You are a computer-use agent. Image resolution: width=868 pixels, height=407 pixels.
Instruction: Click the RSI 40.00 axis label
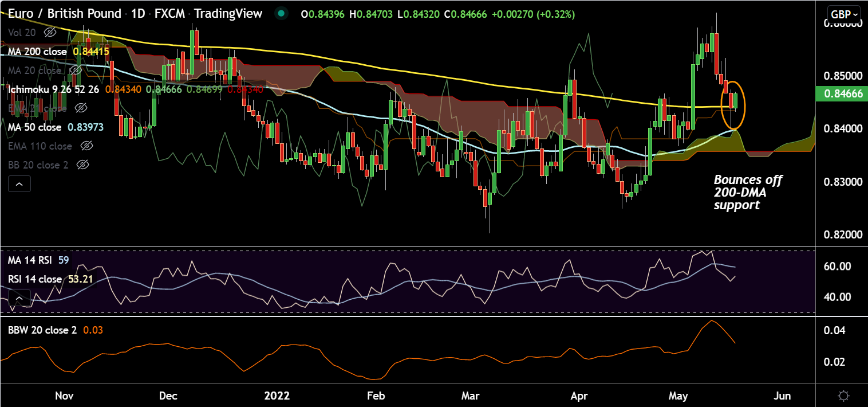(836, 297)
